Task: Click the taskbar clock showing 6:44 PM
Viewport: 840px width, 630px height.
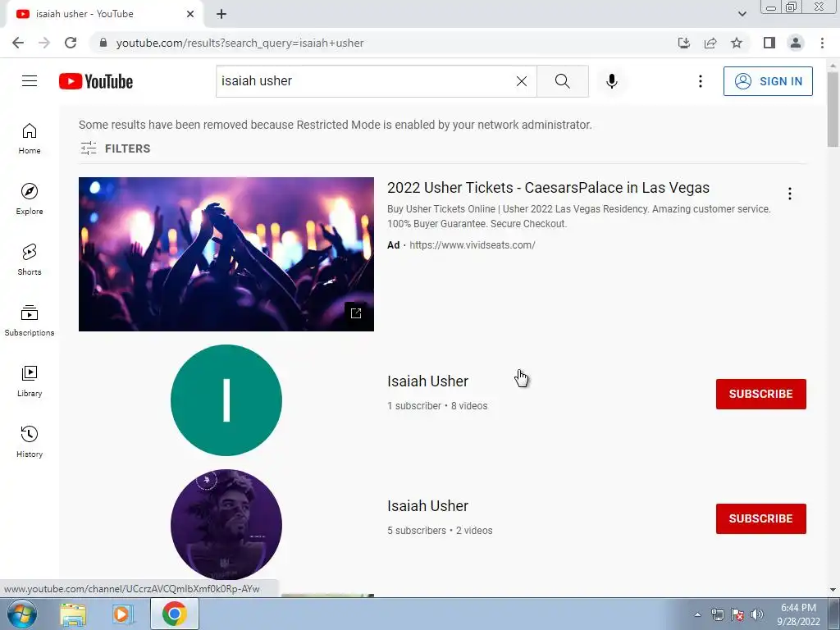Action: click(x=798, y=614)
